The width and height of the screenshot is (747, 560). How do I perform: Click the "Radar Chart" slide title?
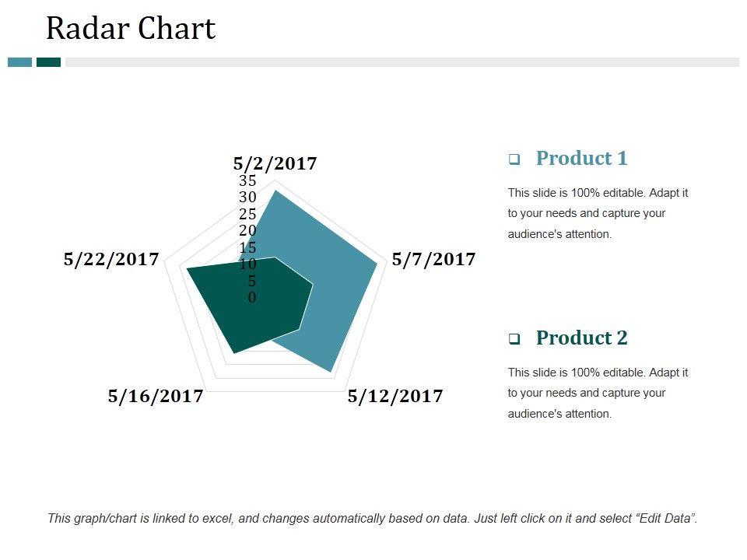(x=131, y=29)
